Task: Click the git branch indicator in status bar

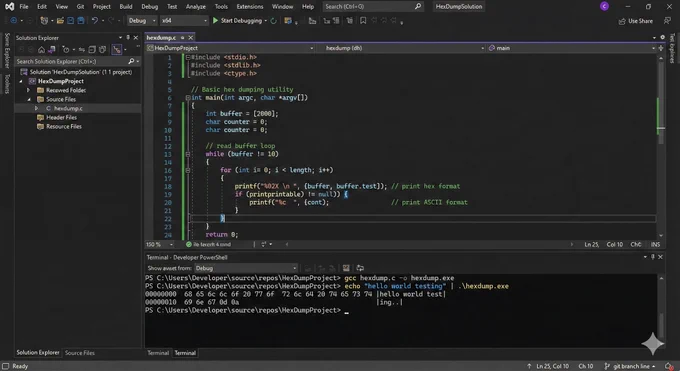Action: 631,366
